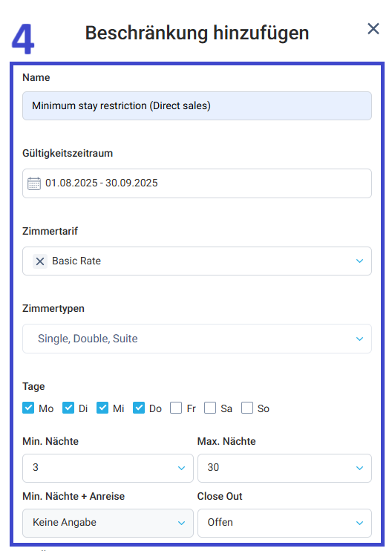392x551 pixels.
Task: Toggle the Mi day checkbox
Action: click(x=102, y=408)
